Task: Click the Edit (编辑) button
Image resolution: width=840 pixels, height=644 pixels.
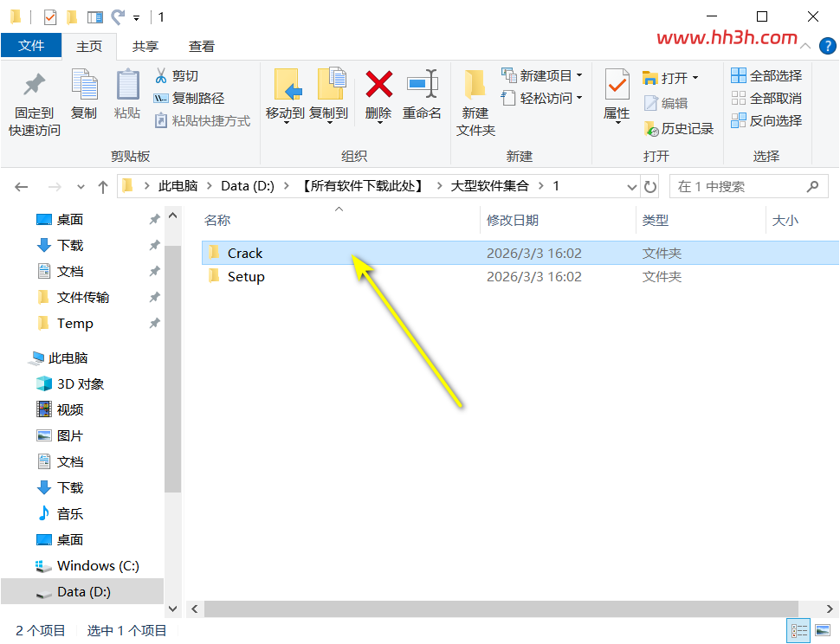Action: (666, 103)
